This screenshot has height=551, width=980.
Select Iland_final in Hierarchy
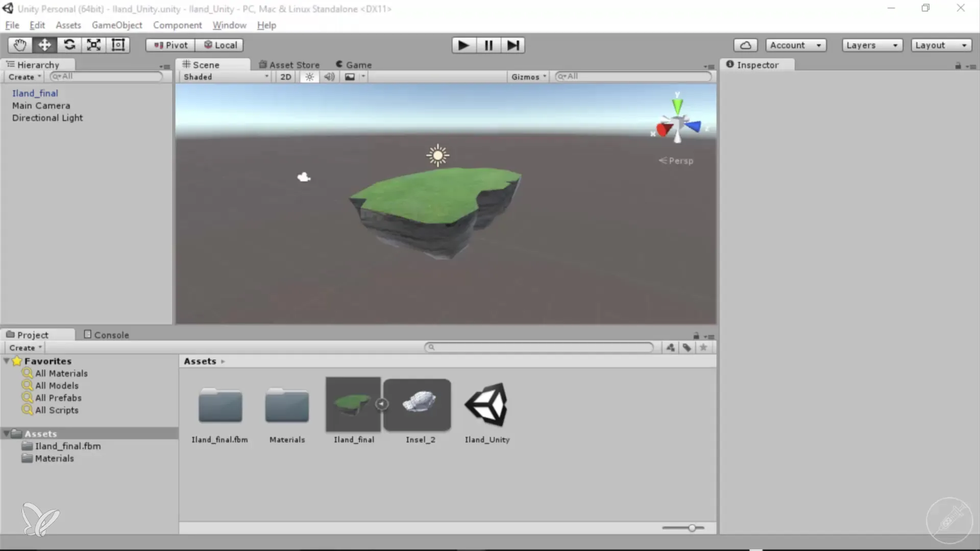pyautogui.click(x=35, y=93)
